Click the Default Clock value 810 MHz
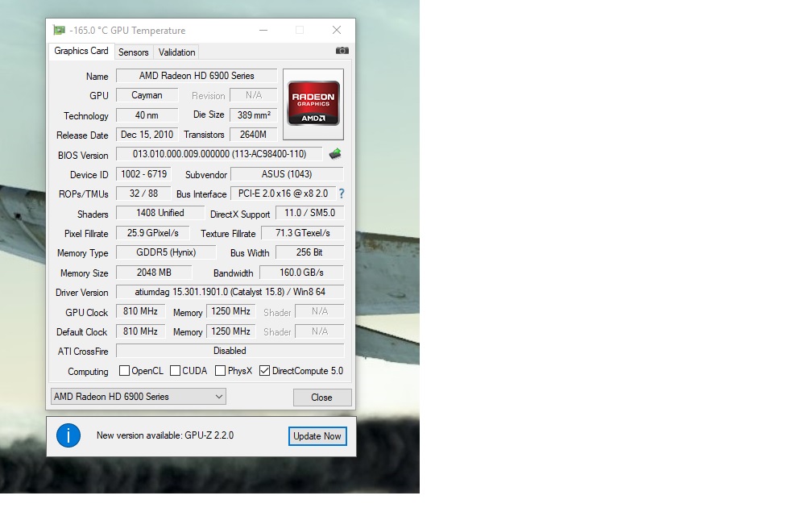The width and height of the screenshot is (812, 508). [x=140, y=331]
